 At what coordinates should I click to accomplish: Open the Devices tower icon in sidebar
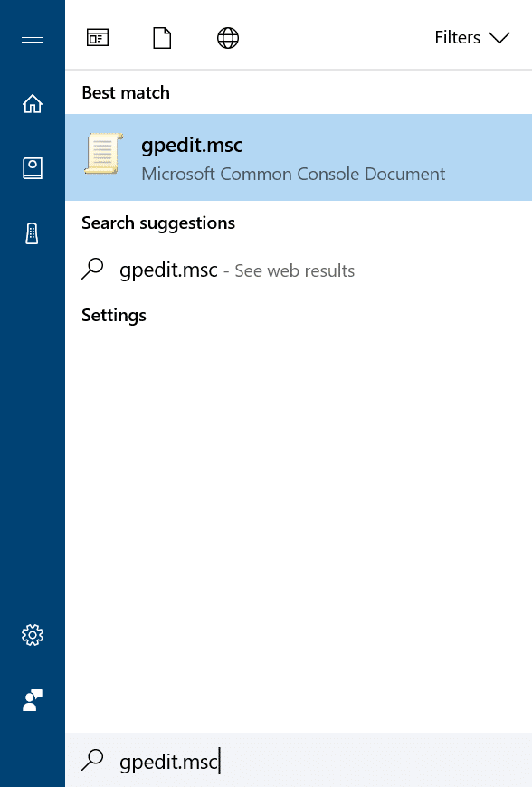(33, 233)
